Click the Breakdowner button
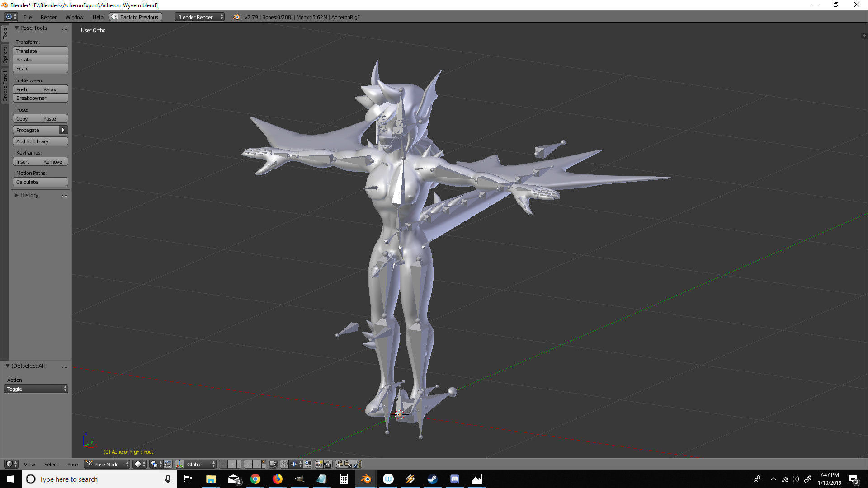Image resolution: width=868 pixels, height=488 pixels. [x=40, y=98]
